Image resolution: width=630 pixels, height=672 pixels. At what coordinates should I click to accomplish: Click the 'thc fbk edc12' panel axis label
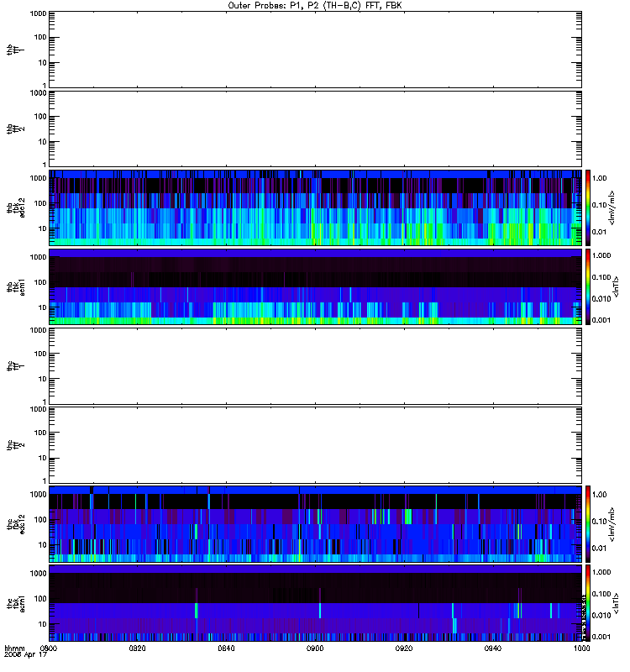click(16, 523)
